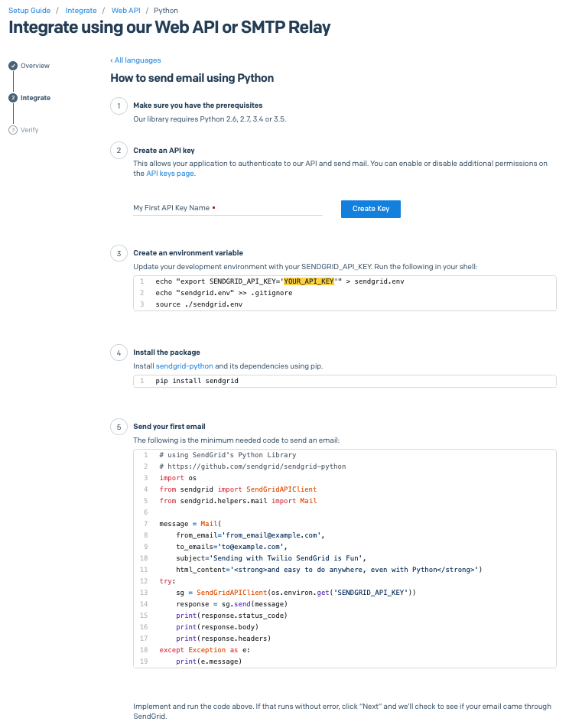Open the Setup Guide breadcrumb
Screen dimensions: 569x728
tap(28, 10)
